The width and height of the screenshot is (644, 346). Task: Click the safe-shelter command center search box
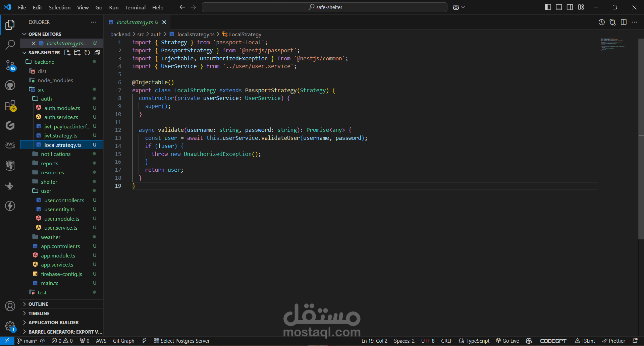pos(325,7)
